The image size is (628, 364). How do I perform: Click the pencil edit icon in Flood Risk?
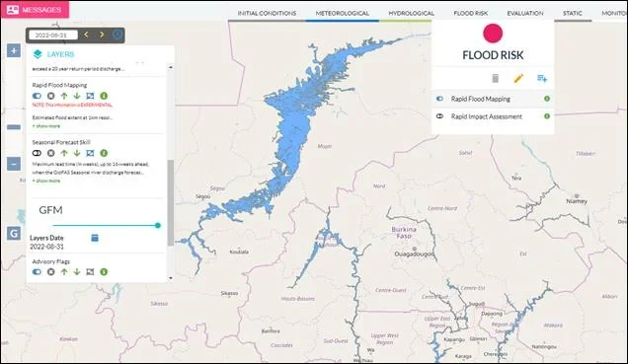pos(518,78)
